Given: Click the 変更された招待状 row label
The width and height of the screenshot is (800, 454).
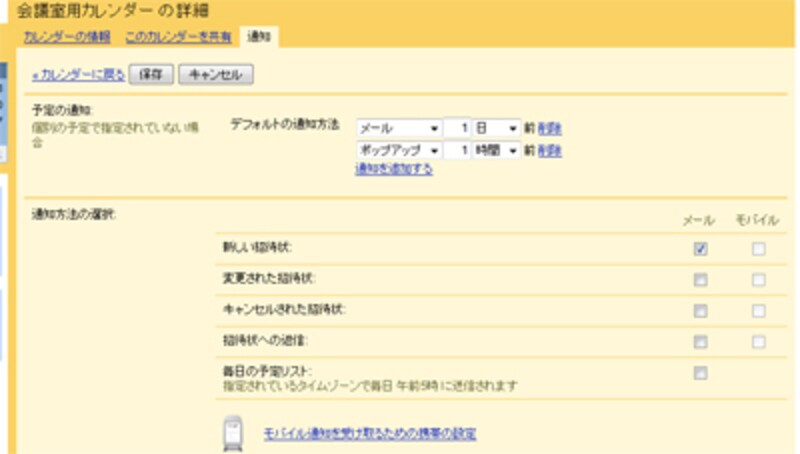Looking at the screenshot, I should [269, 279].
